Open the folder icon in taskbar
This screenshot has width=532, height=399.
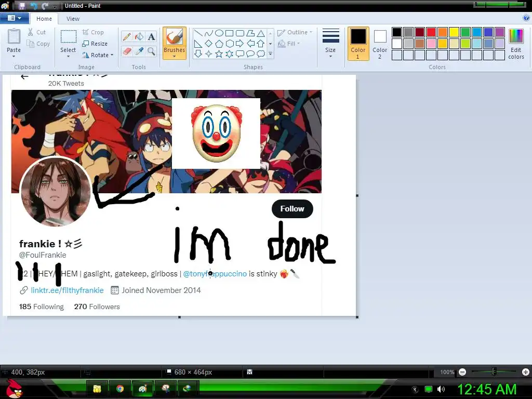click(x=97, y=389)
